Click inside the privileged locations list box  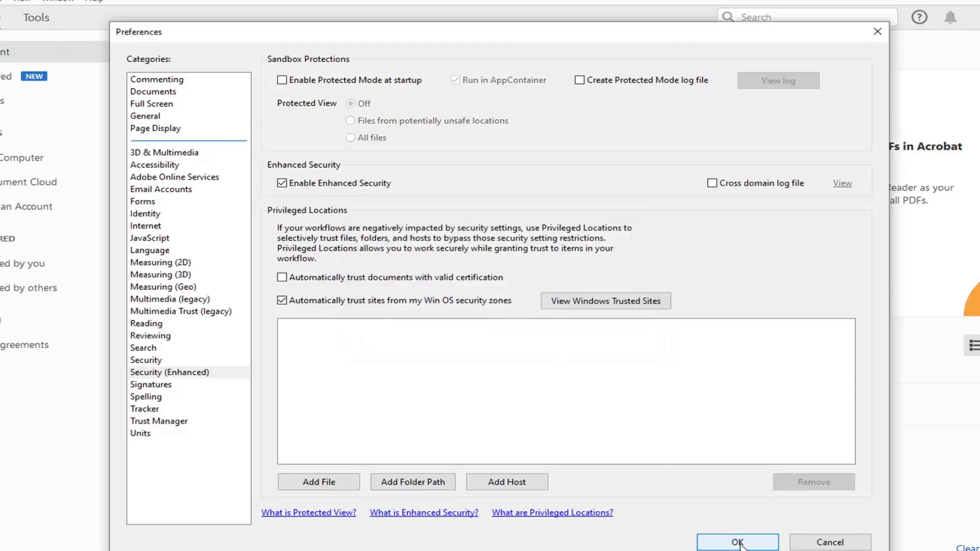point(566,391)
